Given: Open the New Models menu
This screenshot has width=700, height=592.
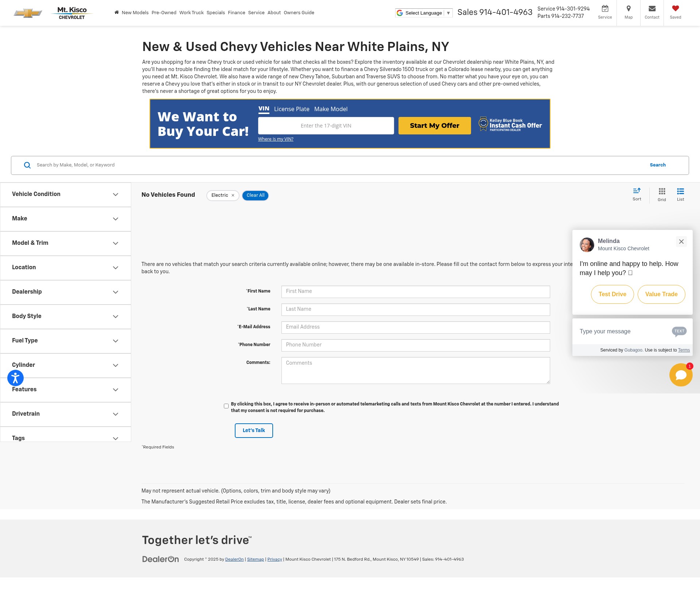Looking at the screenshot, I should 135,13.
